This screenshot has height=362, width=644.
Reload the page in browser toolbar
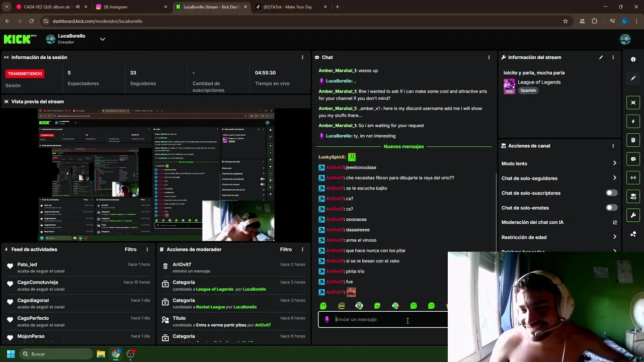pyautogui.click(x=31, y=21)
